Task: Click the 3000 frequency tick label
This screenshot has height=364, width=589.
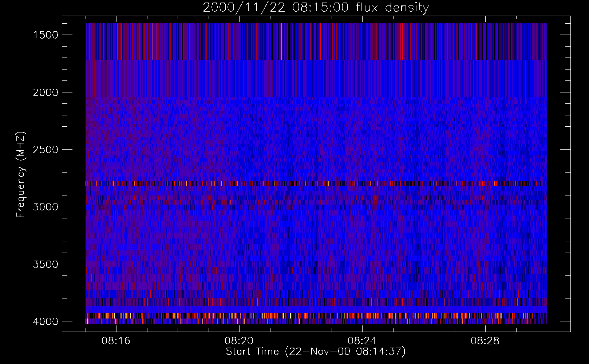Action: pos(46,207)
